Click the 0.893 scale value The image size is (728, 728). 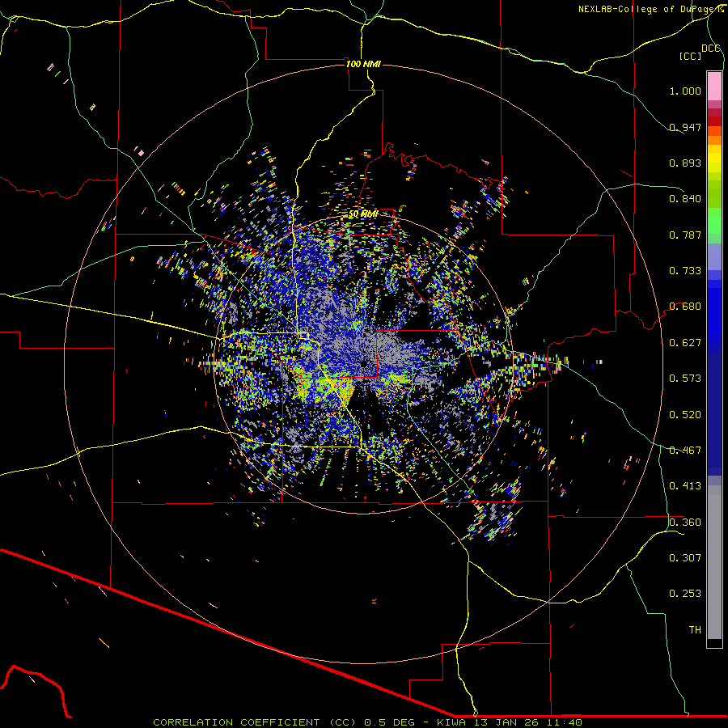[685, 163]
